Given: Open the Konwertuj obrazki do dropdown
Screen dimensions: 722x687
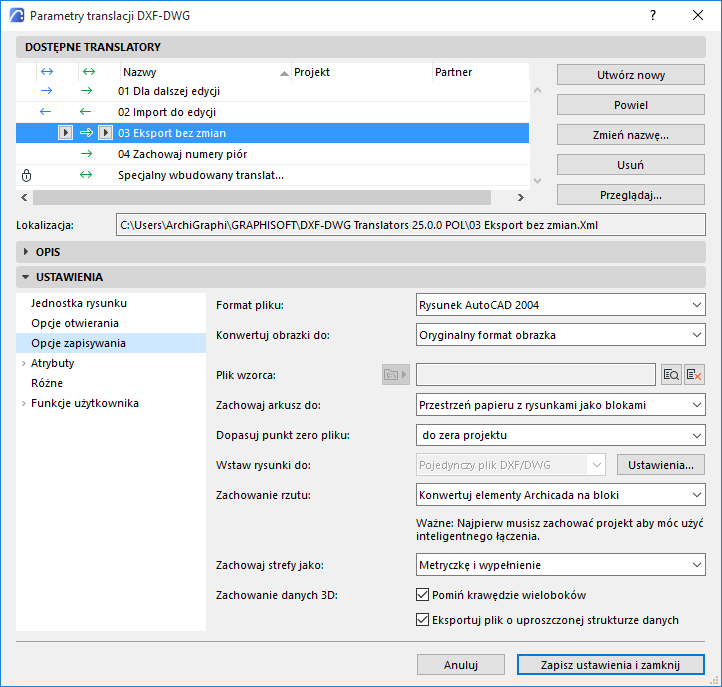Looking at the screenshot, I should [560, 335].
